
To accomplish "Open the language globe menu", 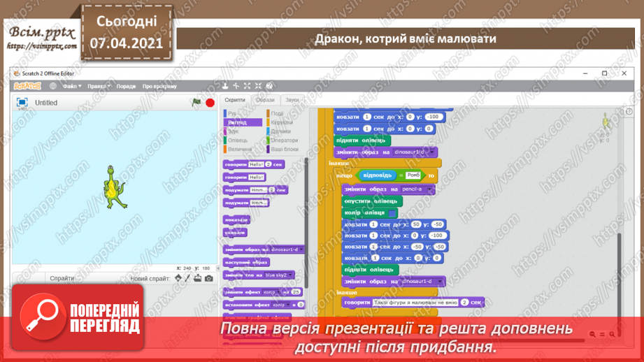I will [53, 86].
